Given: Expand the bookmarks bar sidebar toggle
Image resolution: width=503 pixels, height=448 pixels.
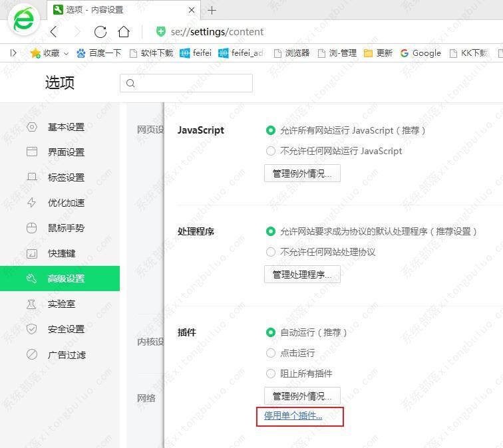Looking at the screenshot, I should (13, 53).
